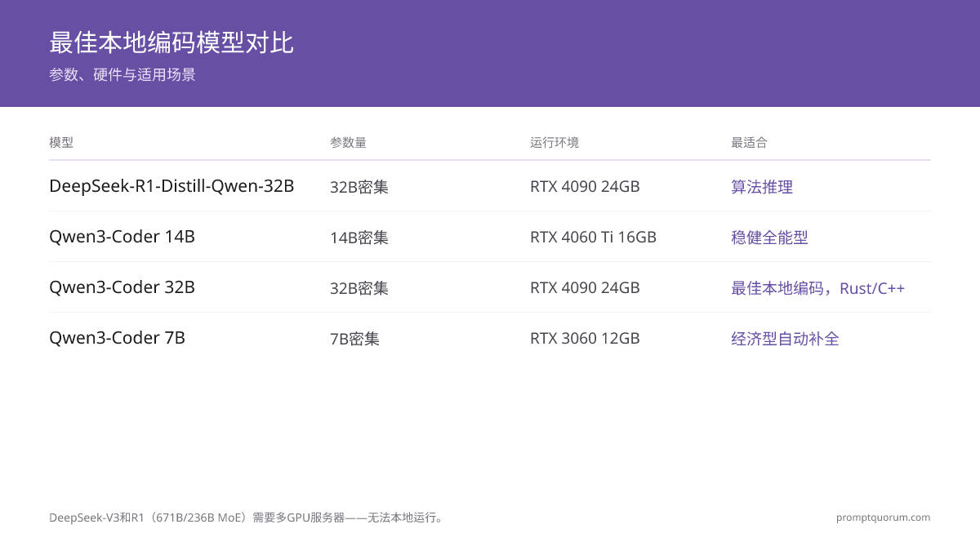980x551 pixels.
Task: Click the DeepSeek-V3和R1 footnote text
Action: 247,518
